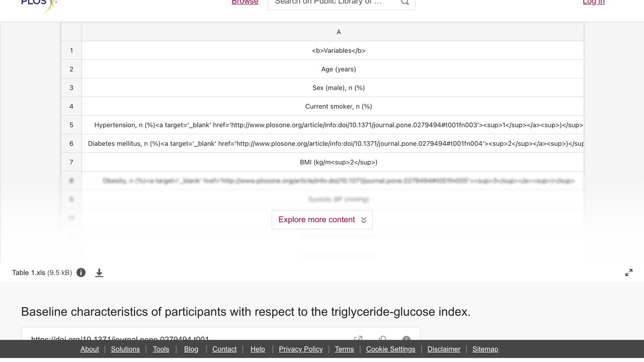The height and width of the screenshot is (362, 644).
Task: Click the 'Baseline characteristics of participants' title
Action: point(246,312)
